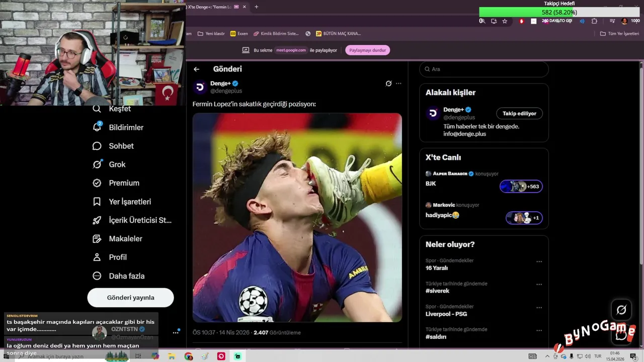
Task: Show hidden system tray icons chevron
Action: coord(547,356)
